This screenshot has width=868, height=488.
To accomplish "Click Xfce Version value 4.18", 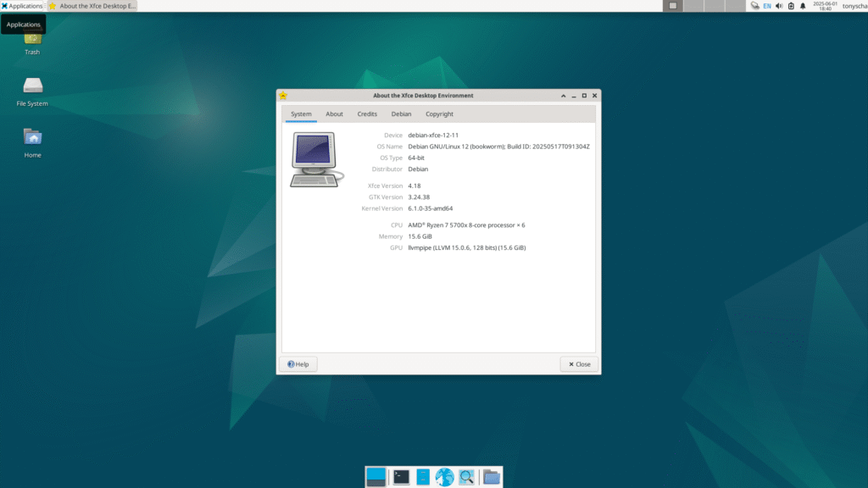I will [x=414, y=186].
